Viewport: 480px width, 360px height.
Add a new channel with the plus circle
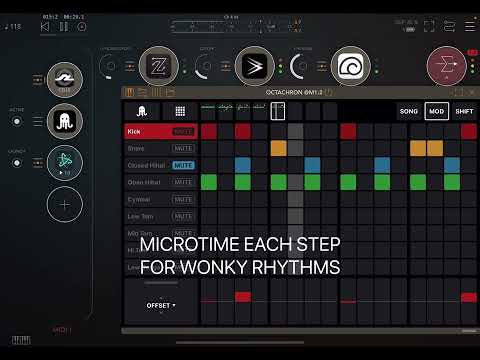65,204
